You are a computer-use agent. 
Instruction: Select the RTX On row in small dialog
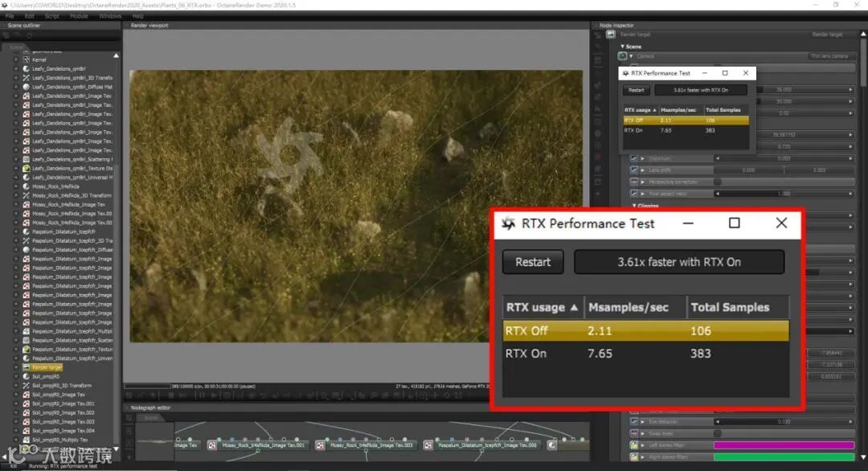686,131
